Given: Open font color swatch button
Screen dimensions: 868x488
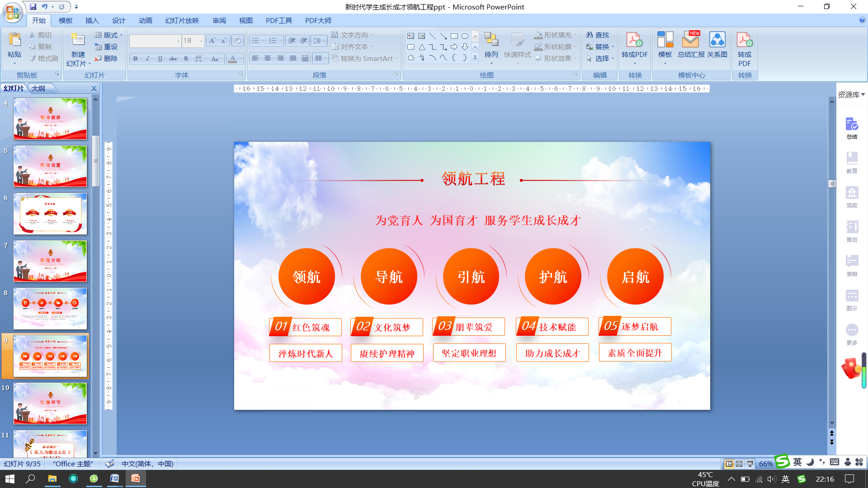Looking at the screenshot, I should (232, 59).
